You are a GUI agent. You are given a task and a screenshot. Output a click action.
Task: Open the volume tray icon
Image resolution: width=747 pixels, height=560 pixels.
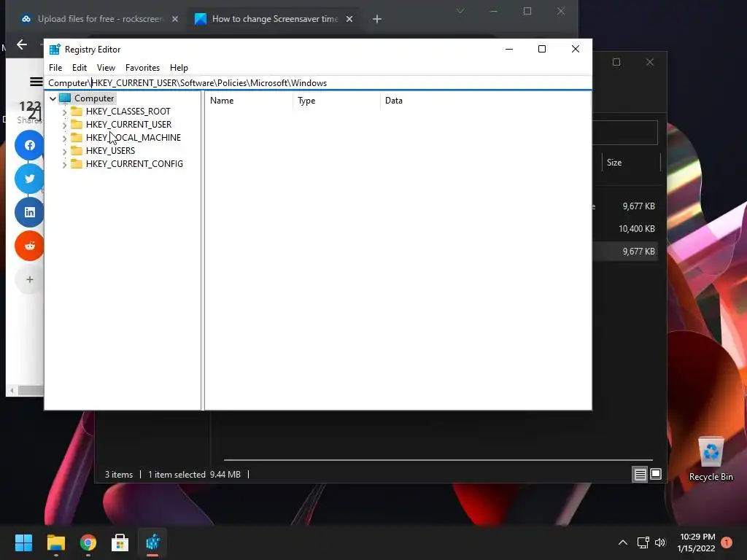pos(659,542)
